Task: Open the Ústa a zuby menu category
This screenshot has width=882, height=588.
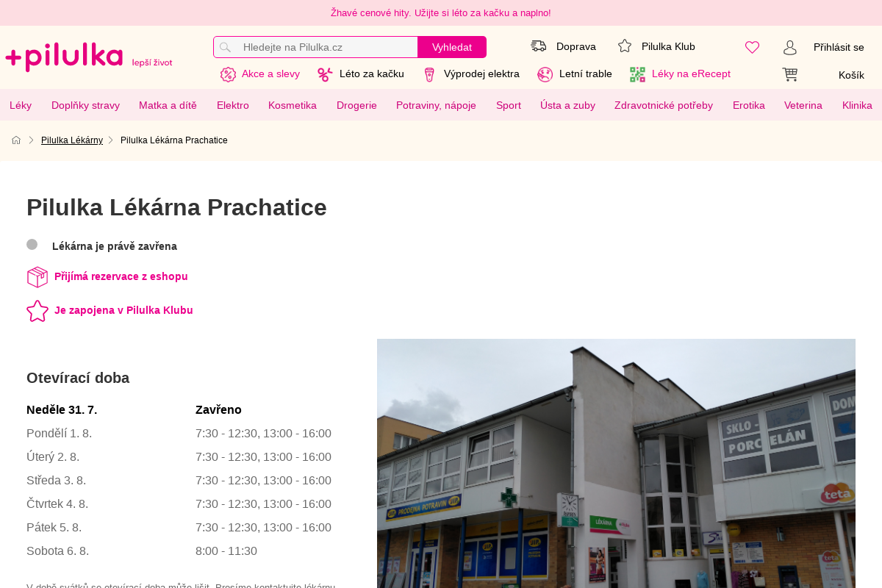Action: point(567,105)
